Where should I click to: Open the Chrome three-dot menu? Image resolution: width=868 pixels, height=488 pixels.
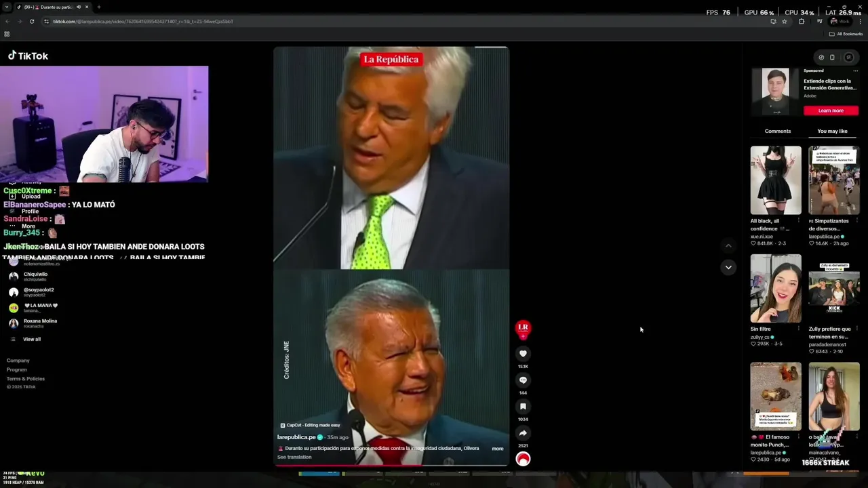(x=862, y=21)
